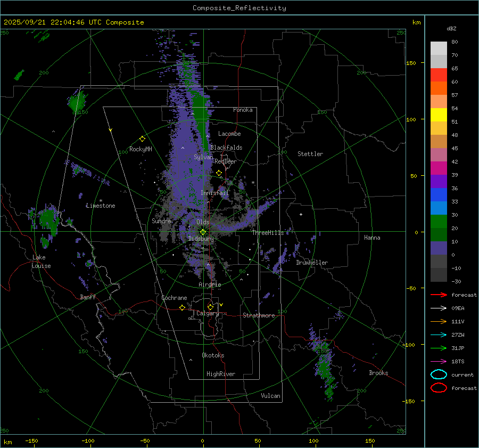Click the yellow diamond marker above RedDeer
This screenshot has width=479, height=448.
point(219,173)
